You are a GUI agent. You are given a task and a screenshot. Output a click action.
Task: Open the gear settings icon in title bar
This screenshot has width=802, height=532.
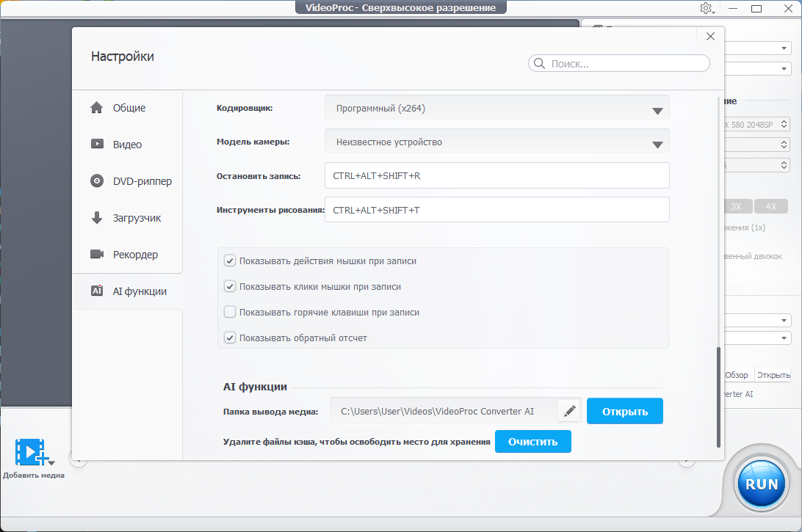tap(707, 8)
